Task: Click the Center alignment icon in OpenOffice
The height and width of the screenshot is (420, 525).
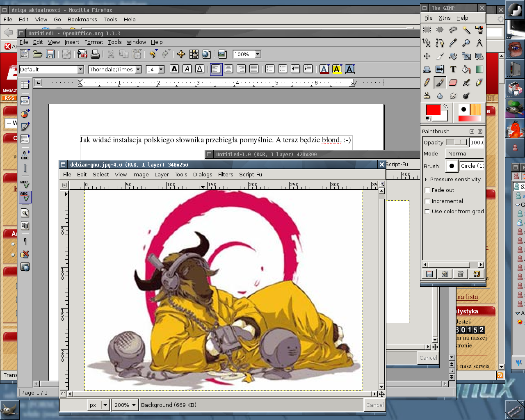Action: (x=228, y=69)
